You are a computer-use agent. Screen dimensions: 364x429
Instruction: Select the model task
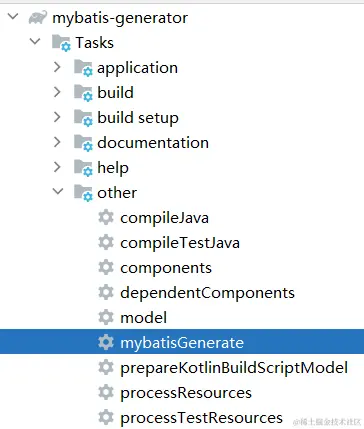tap(143, 318)
